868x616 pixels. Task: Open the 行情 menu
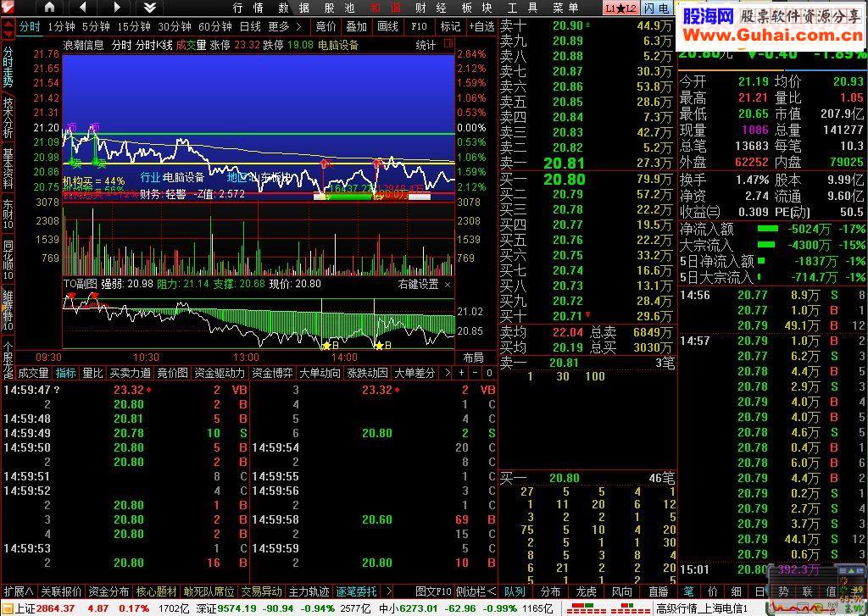pos(248,8)
